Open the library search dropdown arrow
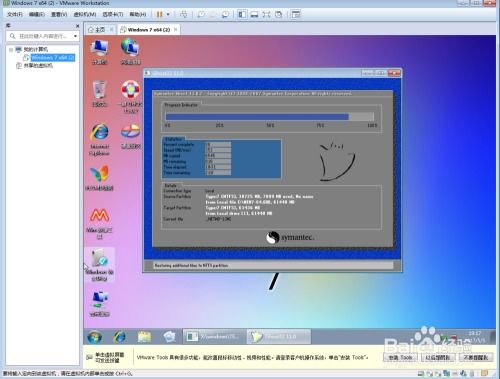The image size is (500, 379). (76, 36)
